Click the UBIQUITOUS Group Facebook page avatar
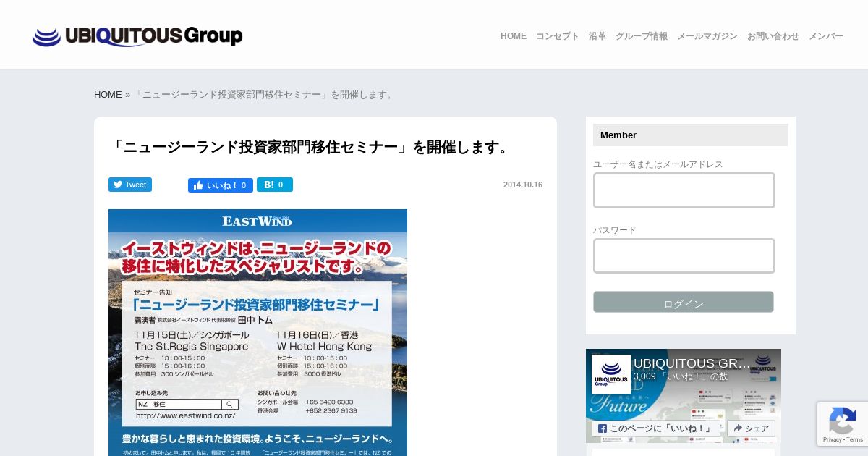Screen dimensions: 868x456 (611, 374)
